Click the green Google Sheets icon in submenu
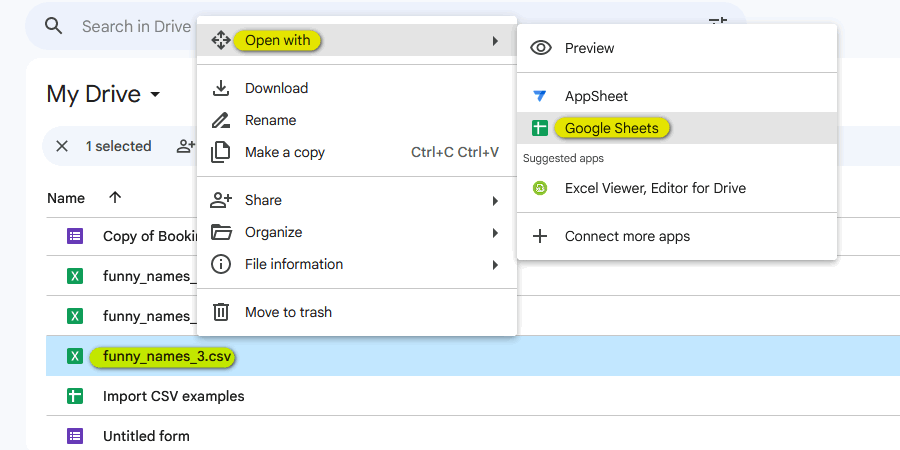The width and height of the screenshot is (900, 450). pos(540,128)
